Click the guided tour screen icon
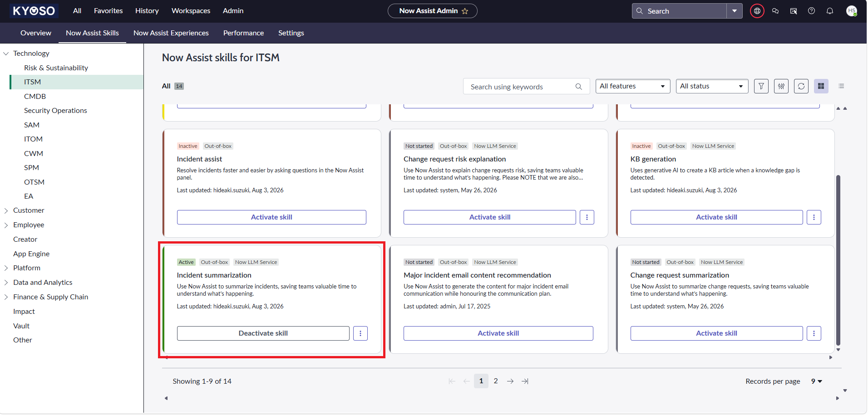The image size is (868, 415). coord(794,11)
